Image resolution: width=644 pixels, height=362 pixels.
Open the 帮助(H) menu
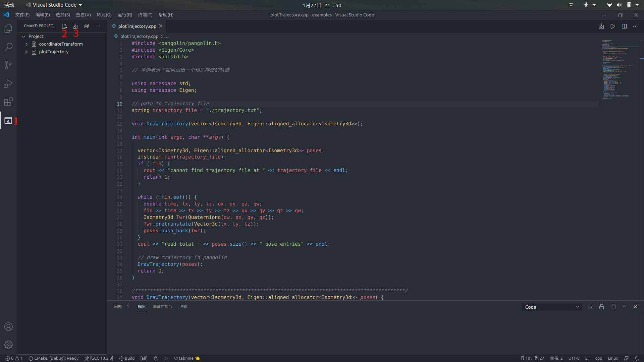click(166, 15)
